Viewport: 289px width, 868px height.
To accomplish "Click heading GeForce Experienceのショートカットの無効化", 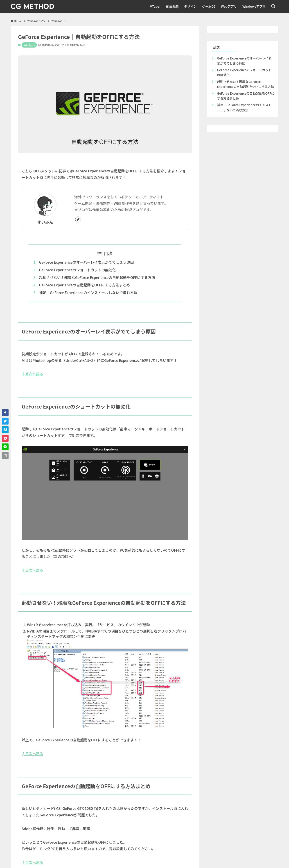I will pyautogui.click(x=76, y=407).
